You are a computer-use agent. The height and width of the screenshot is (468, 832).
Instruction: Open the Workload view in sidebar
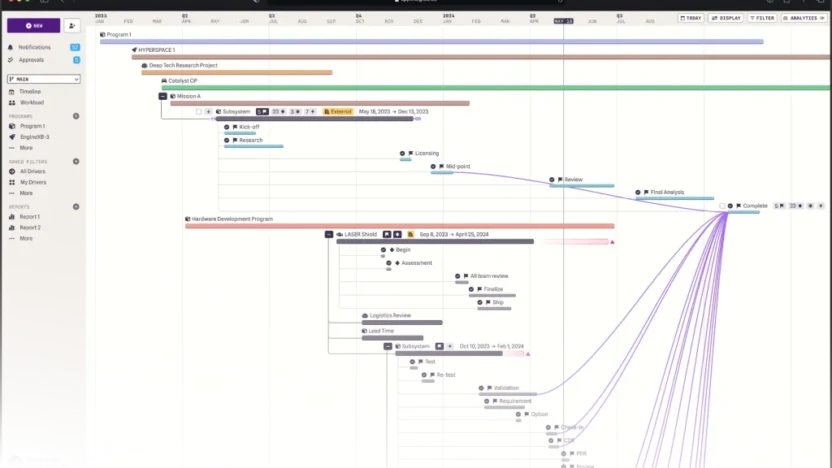31,102
